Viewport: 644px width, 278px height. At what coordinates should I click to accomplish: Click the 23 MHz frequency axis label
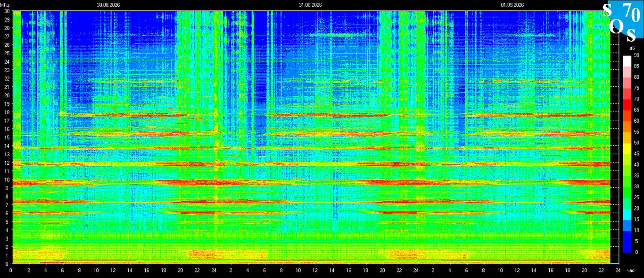[7, 70]
